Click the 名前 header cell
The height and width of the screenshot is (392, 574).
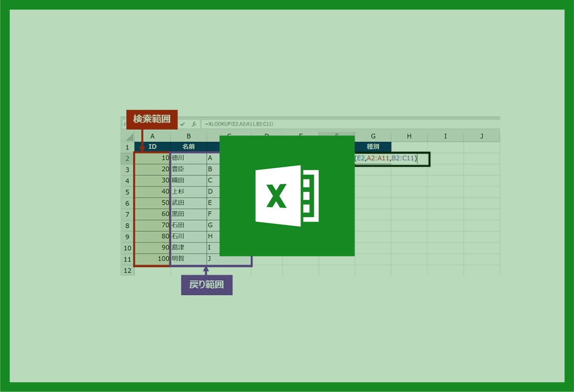(188, 147)
